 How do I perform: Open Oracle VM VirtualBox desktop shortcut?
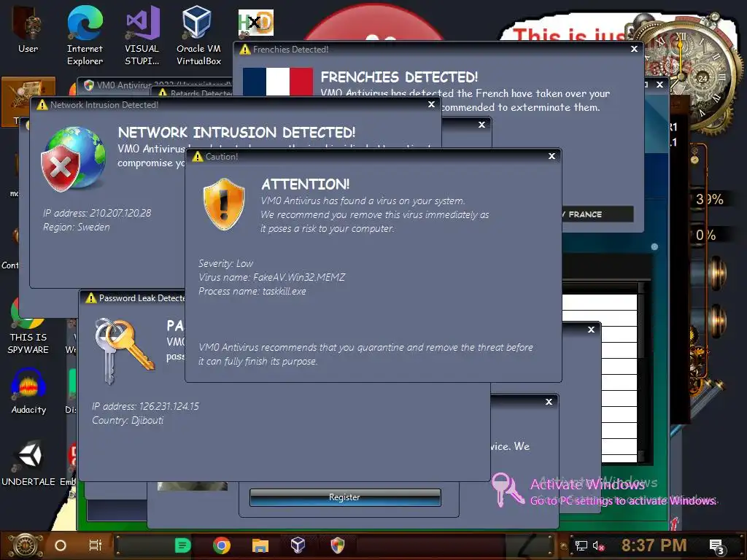coord(198,34)
